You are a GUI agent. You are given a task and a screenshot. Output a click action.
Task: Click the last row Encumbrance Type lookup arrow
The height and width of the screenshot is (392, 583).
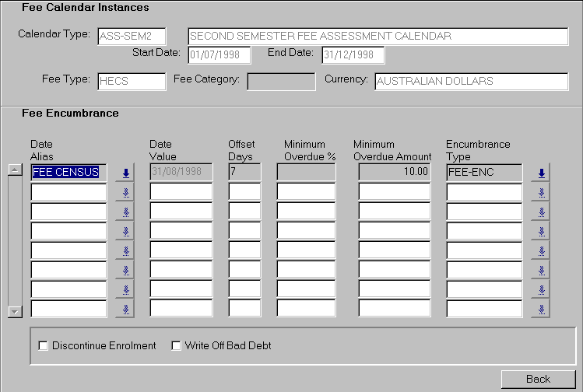point(540,309)
